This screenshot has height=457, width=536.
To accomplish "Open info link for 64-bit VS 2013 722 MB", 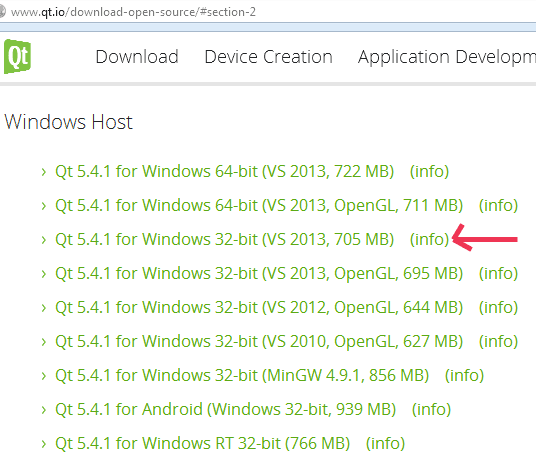I will [429, 171].
